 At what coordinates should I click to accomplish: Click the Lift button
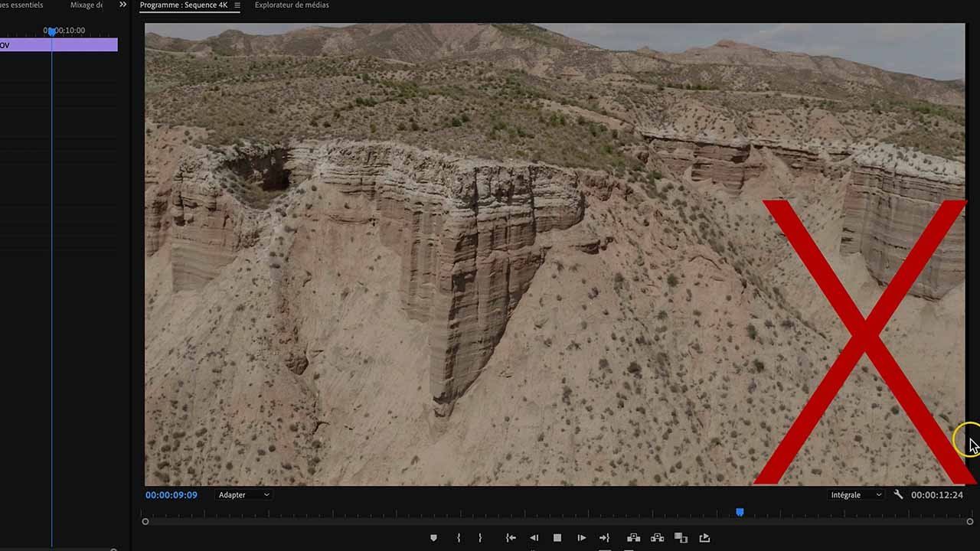click(x=633, y=538)
